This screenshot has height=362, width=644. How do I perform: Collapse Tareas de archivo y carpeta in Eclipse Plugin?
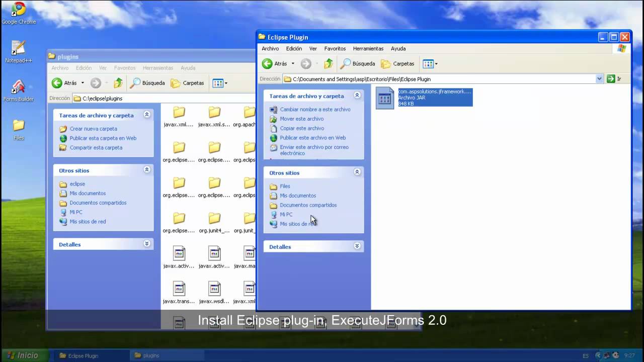[357, 96]
